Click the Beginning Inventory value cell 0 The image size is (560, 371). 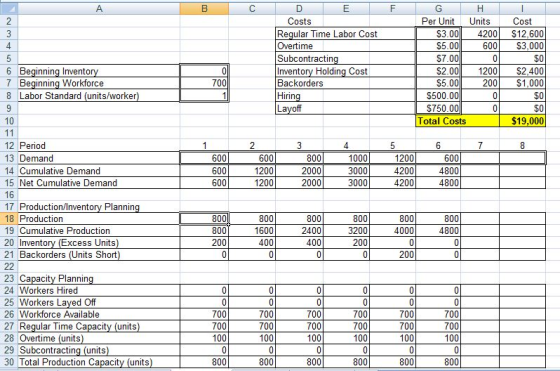[x=204, y=71]
